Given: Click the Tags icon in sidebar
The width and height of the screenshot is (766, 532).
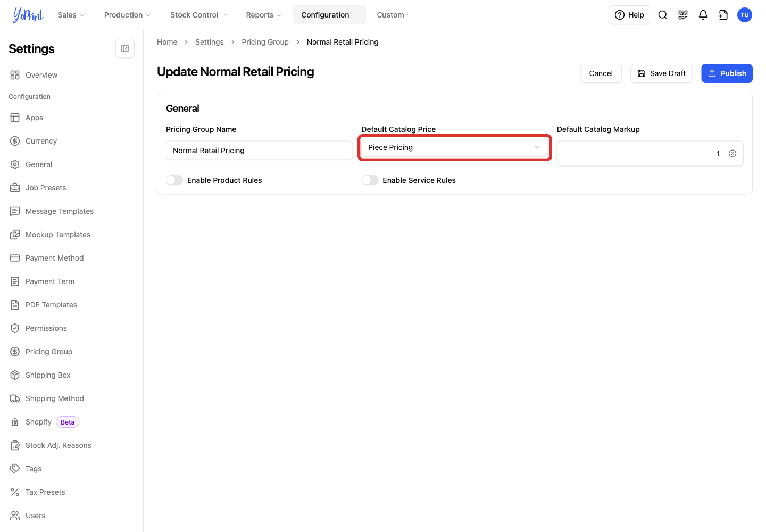Looking at the screenshot, I should pyautogui.click(x=15, y=469).
